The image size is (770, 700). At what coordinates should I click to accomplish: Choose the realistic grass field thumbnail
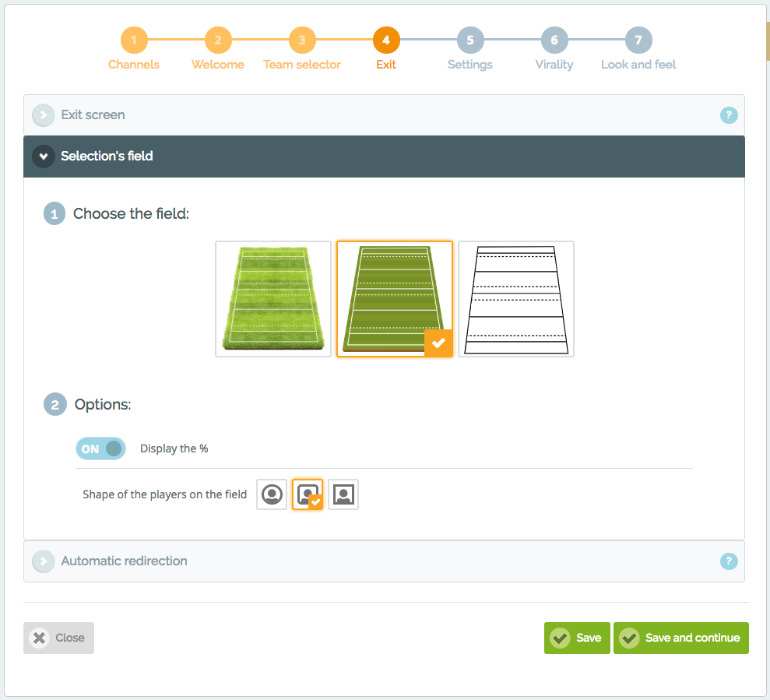point(273,299)
